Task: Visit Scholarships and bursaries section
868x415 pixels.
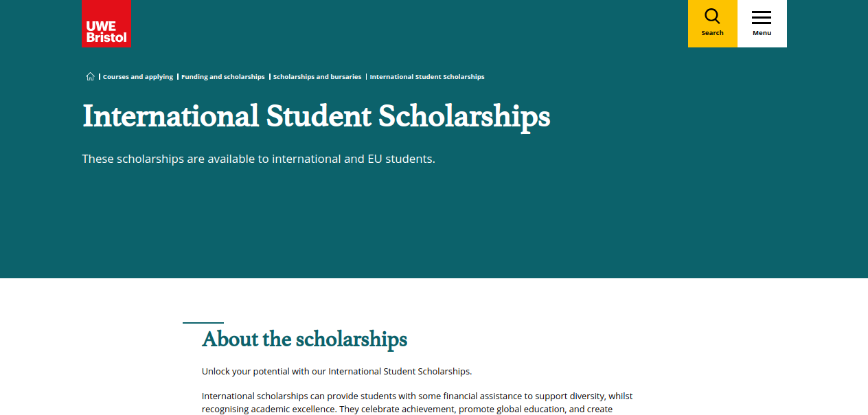Action: (317, 76)
